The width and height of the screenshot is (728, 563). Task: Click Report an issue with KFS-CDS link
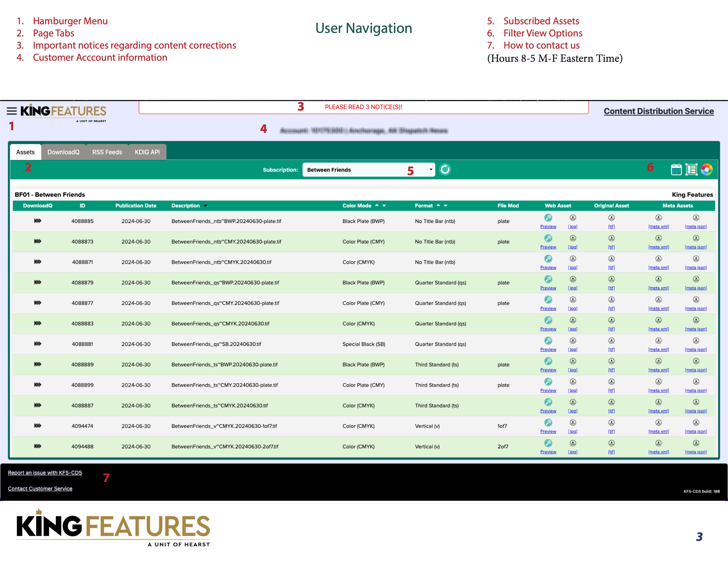(x=45, y=473)
